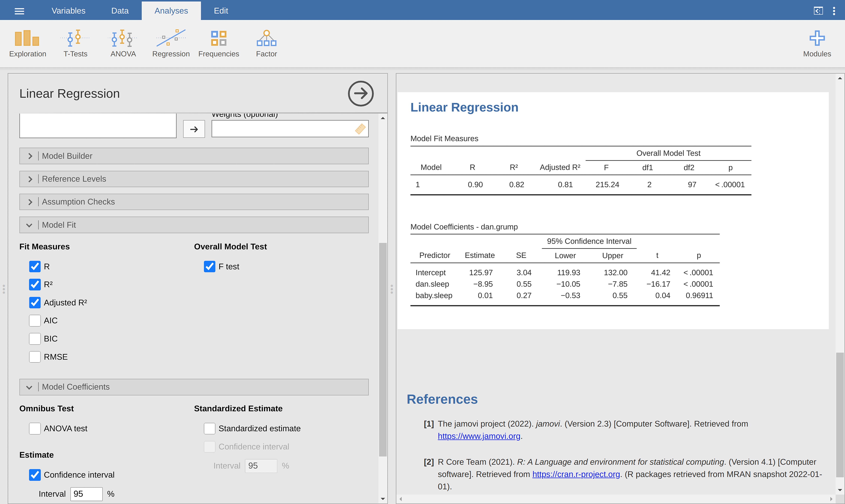Click the splitter handle between options and results
The image size is (845, 504).
[392, 289]
